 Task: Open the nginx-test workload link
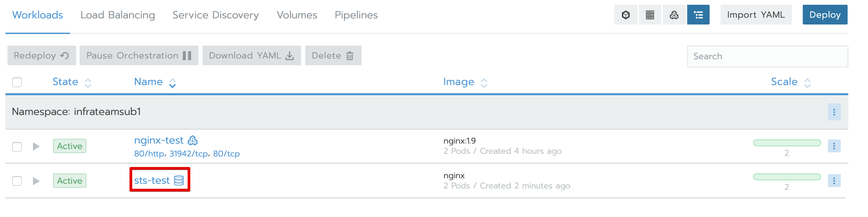pos(159,140)
